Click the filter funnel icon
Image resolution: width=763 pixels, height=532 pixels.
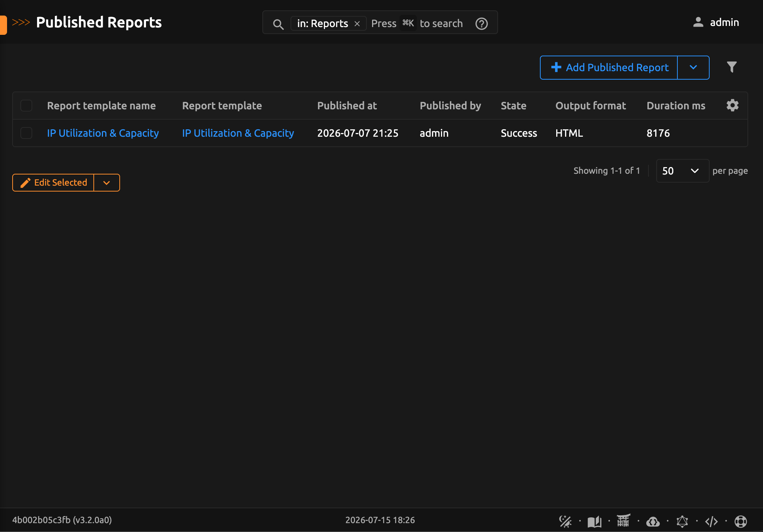[732, 67]
